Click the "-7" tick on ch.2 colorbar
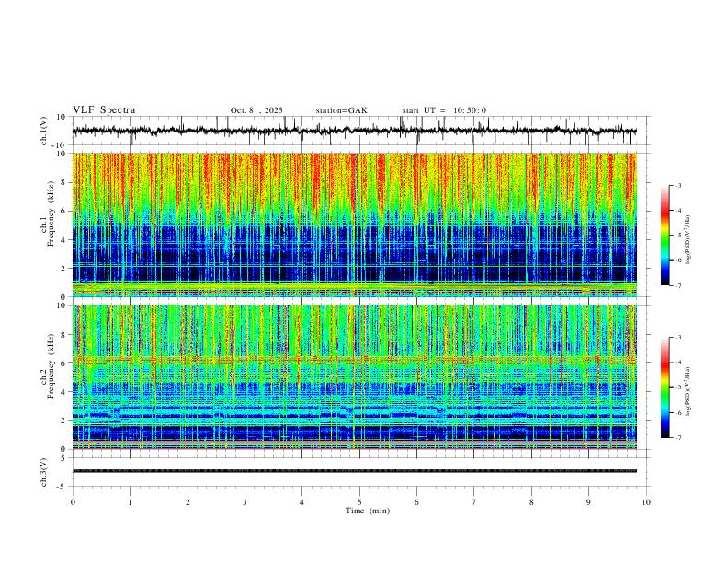 677,438
